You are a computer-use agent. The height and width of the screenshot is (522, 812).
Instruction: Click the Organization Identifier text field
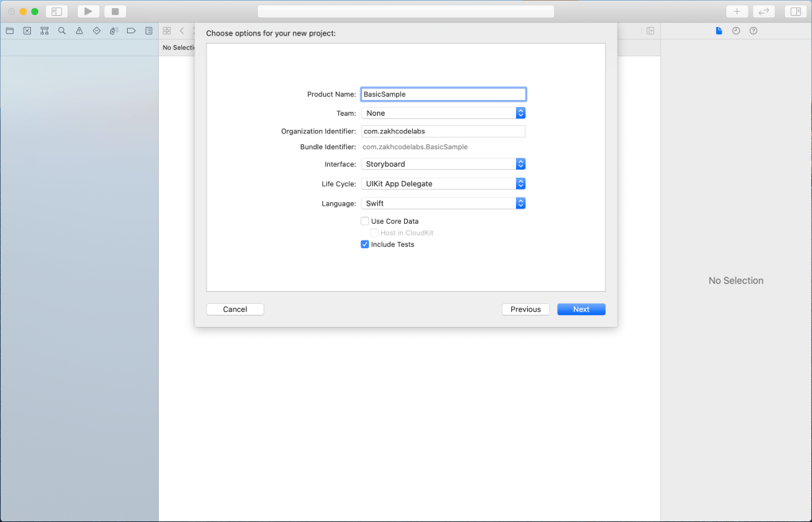click(x=443, y=132)
